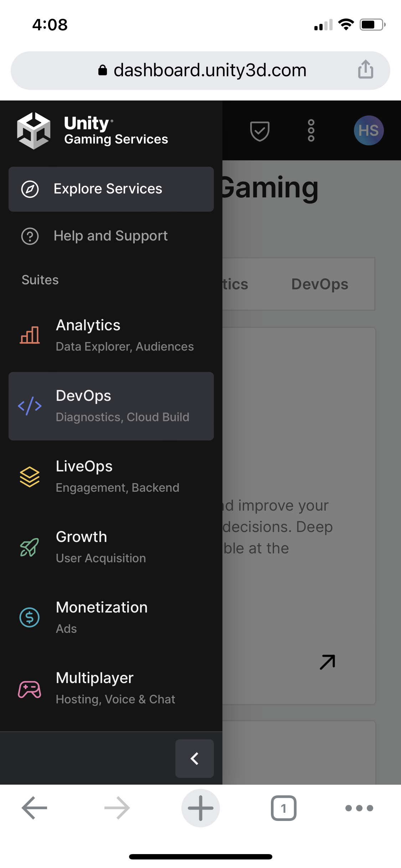This screenshot has width=401, height=868.
Task: Open Help and Support
Action: 111,236
